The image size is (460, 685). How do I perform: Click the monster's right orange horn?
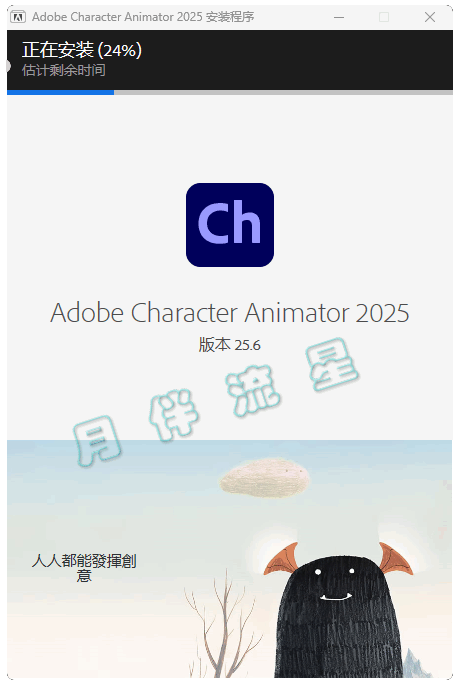pyautogui.click(x=394, y=559)
